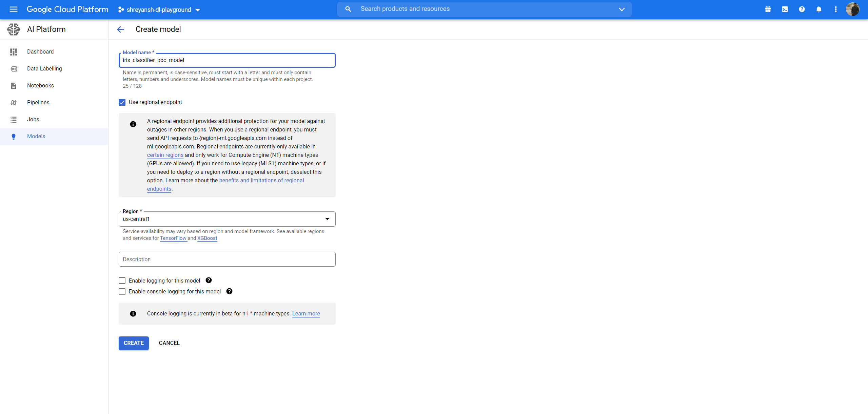
Task: Click the CREATE button
Action: coord(134,343)
